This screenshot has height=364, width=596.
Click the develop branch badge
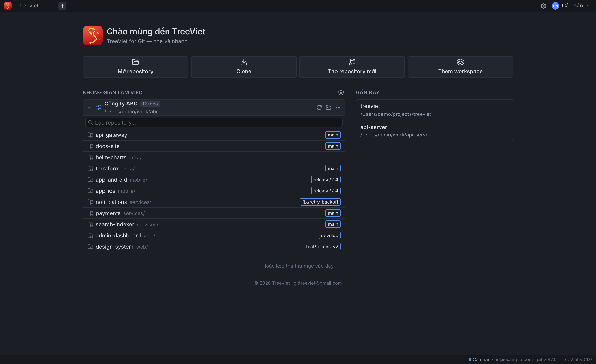pyautogui.click(x=329, y=235)
